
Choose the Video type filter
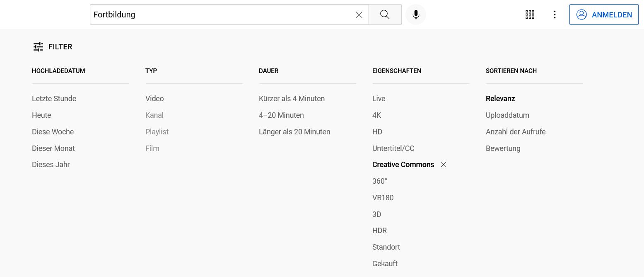(x=154, y=99)
